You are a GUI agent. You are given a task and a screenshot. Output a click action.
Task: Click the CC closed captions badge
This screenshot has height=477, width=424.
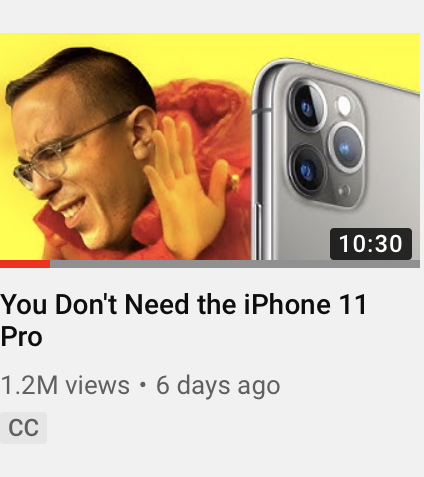coord(23,428)
